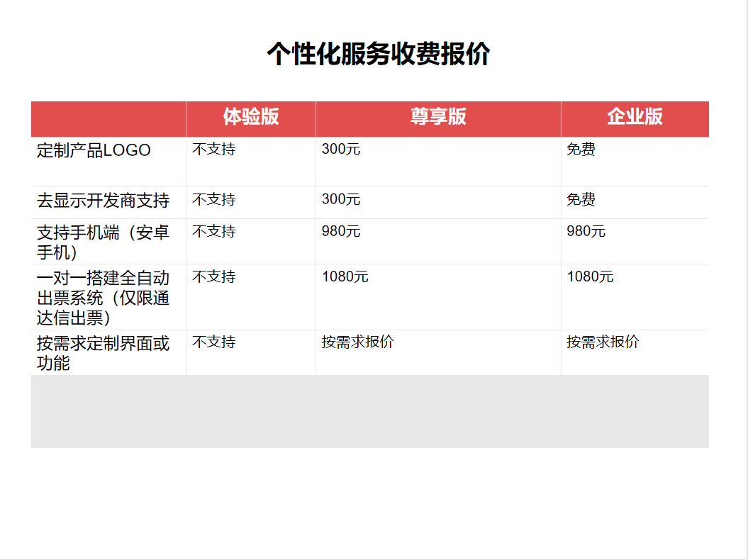Image resolution: width=748 pixels, height=560 pixels.
Task: Select the 尊享版 column header
Action: (438, 117)
